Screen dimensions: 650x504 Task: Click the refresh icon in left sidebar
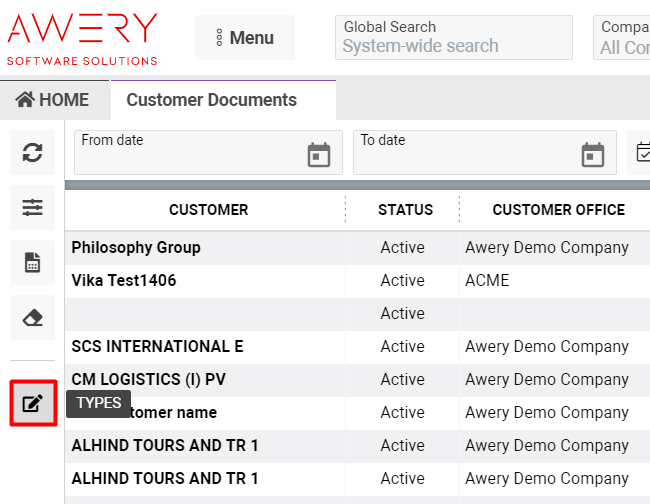coord(33,152)
